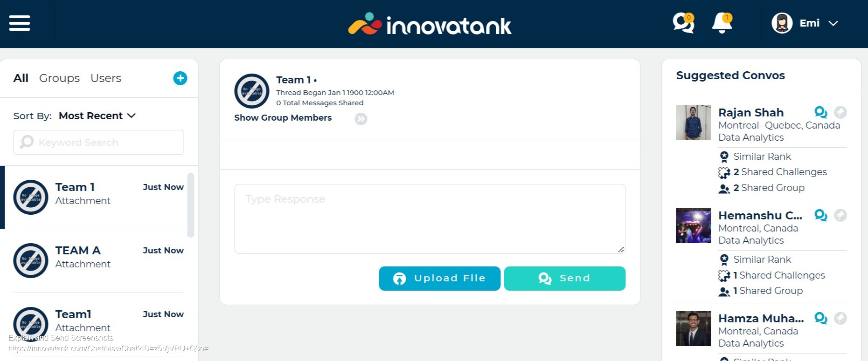Open Rajan Shah's profile name
Image resolution: width=868 pixels, height=361 pixels.
(751, 113)
